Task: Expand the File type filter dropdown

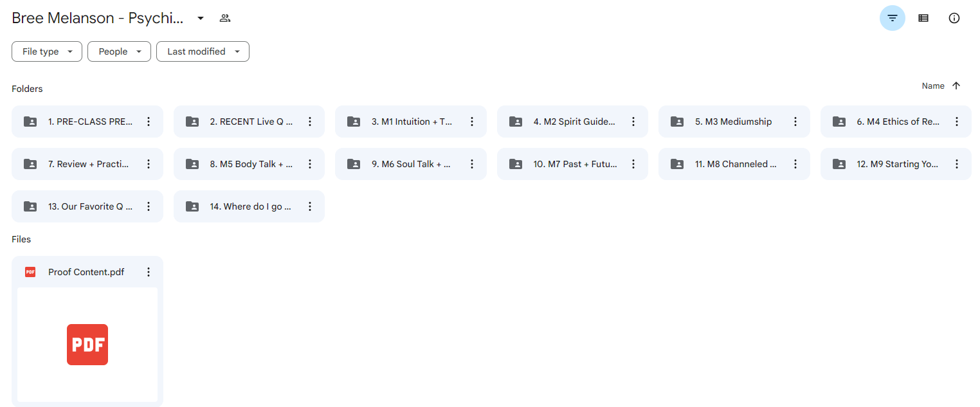Action: 47,51
